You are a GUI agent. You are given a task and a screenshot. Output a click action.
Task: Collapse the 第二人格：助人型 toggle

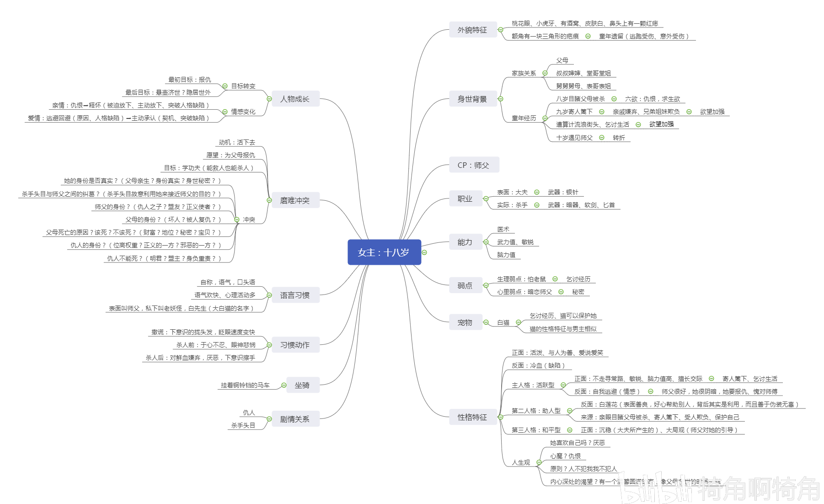point(570,411)
